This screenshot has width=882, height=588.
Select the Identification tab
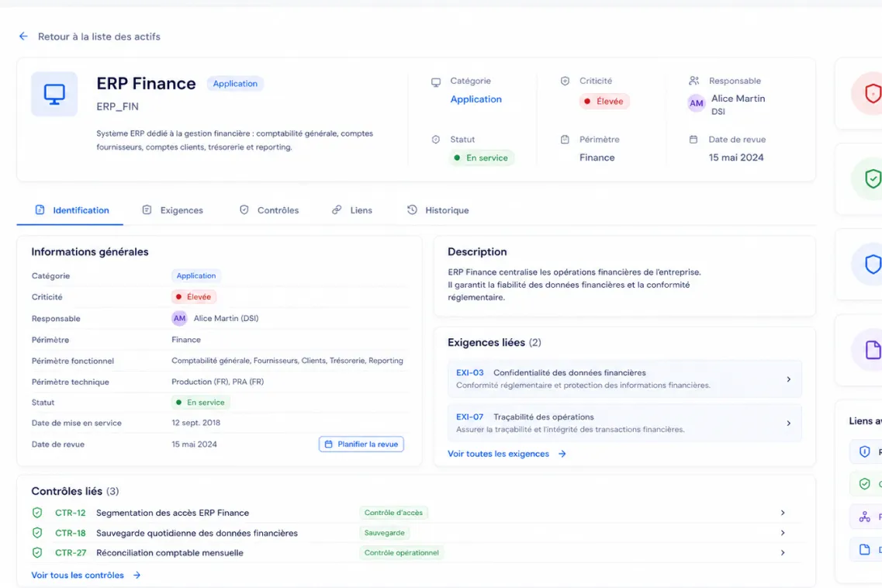pos(71,210)
